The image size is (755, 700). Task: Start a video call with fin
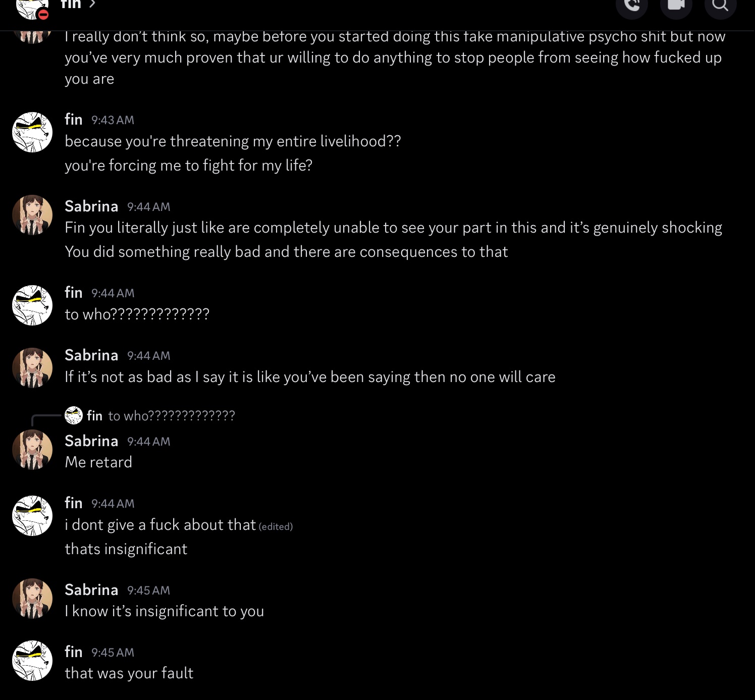click(x=676, y=5)
